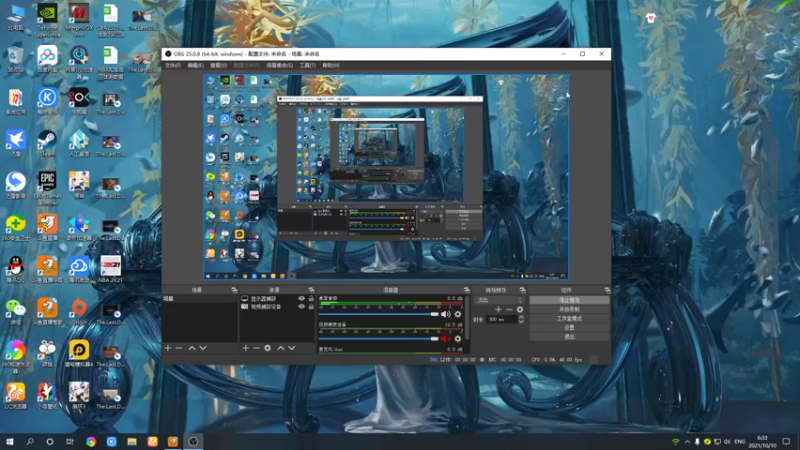Open the Help menu in OBS
This screenshot has width=800, height=450.
tap(331, 65)
